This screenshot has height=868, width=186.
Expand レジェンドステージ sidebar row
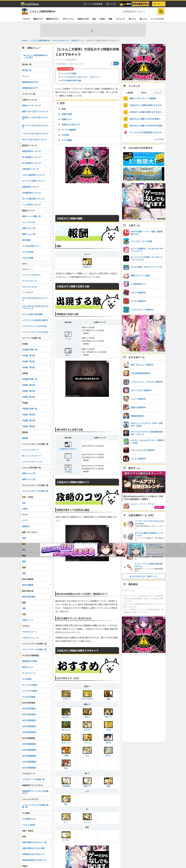(37, 450)
